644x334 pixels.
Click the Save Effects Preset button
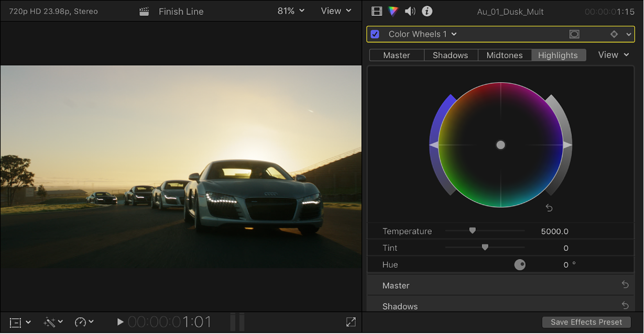(x=586, y=322)
